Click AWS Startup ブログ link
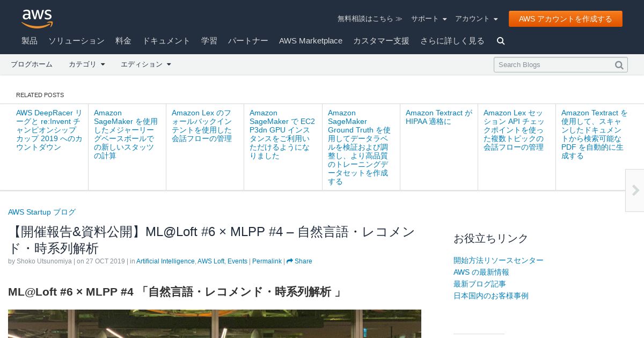This screenshot has height=338, width=644. 42,212
